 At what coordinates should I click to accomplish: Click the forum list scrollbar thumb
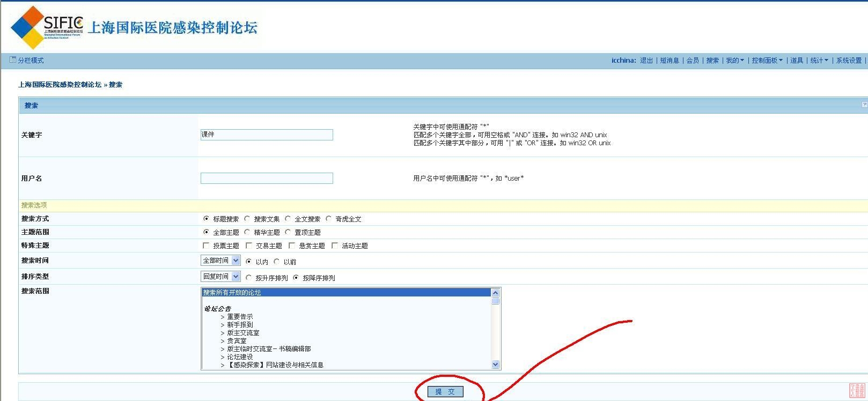pyautogui.click(x=495, y=300)
